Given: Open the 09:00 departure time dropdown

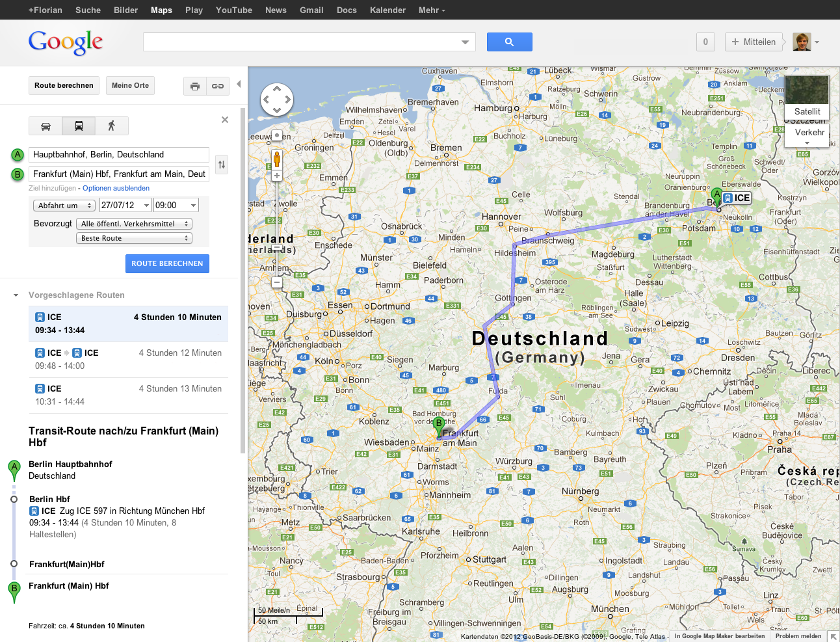Looking at the screenshot, I should pos(175,204).
